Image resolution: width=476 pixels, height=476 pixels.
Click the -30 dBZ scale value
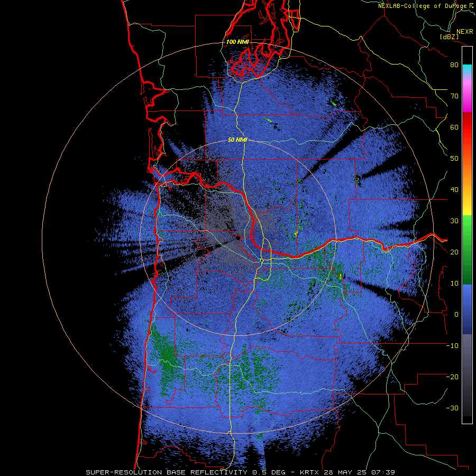(x=452, y=408)
